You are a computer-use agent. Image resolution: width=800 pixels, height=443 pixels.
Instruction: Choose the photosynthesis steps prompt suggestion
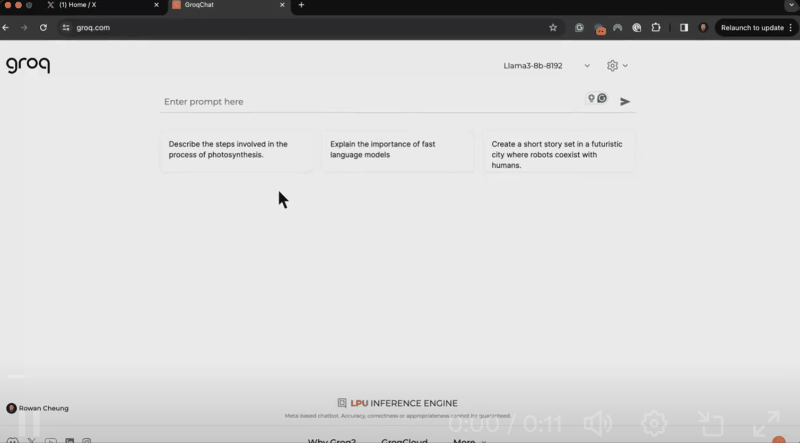pyautogui.click(x=236, y=150)
